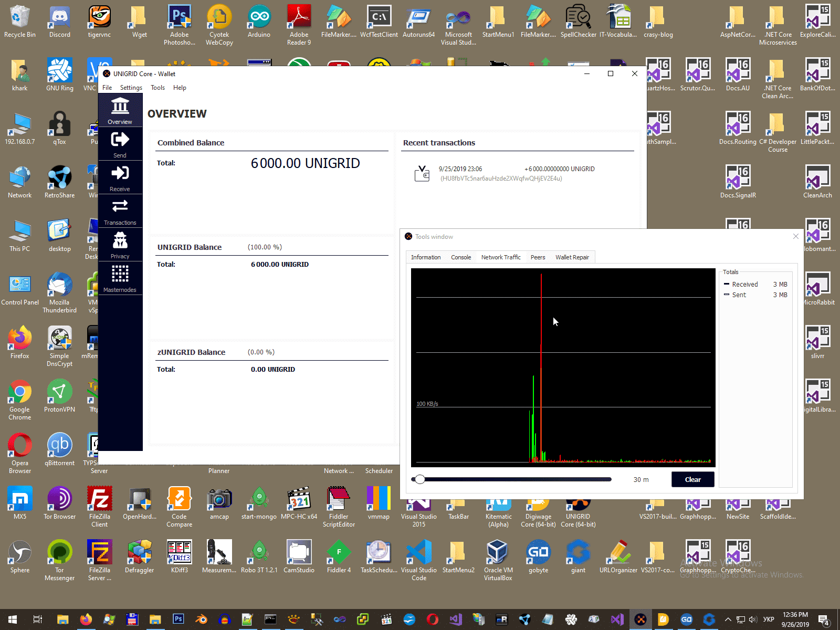Select the KDiff3 desktop icon
Image resolution: width=840 pixels, height=630 pixels.
click(180, 557)
